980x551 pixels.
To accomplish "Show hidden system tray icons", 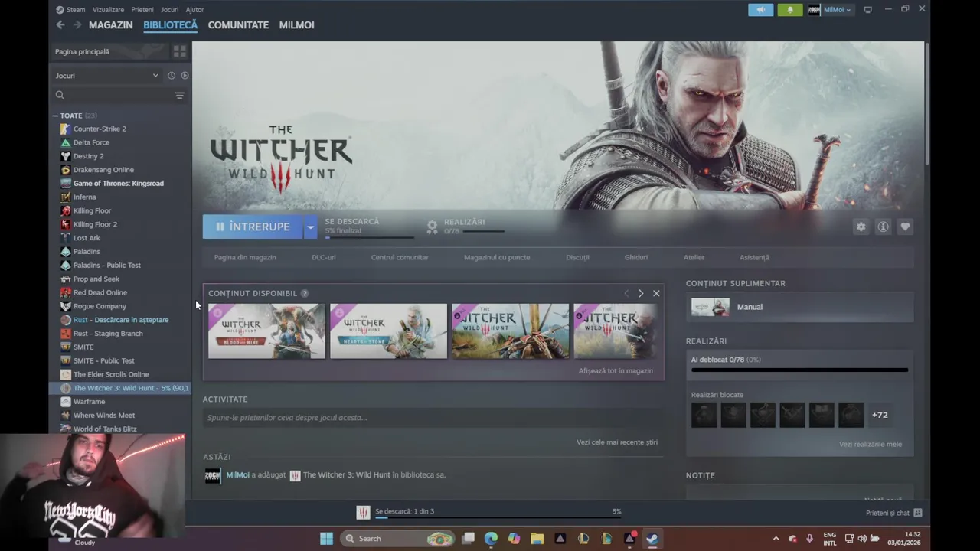I will [x=776, y=539].
